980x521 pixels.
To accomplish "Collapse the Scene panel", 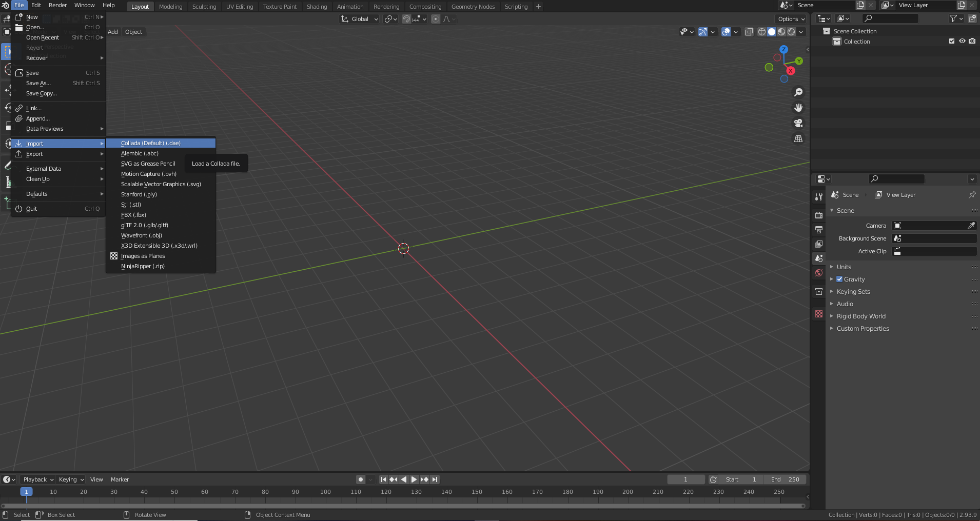I will [x=845, y=210].
